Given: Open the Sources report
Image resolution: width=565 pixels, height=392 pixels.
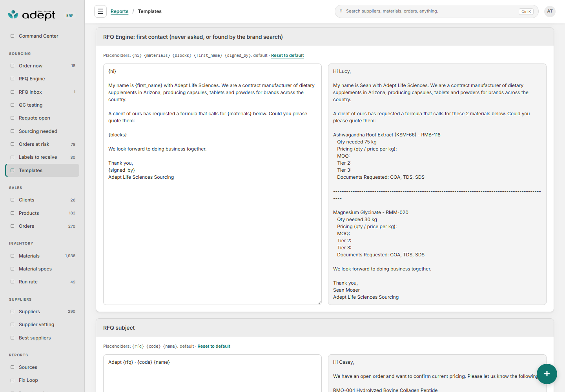Looking at the screenshot, I should [42, 367].
